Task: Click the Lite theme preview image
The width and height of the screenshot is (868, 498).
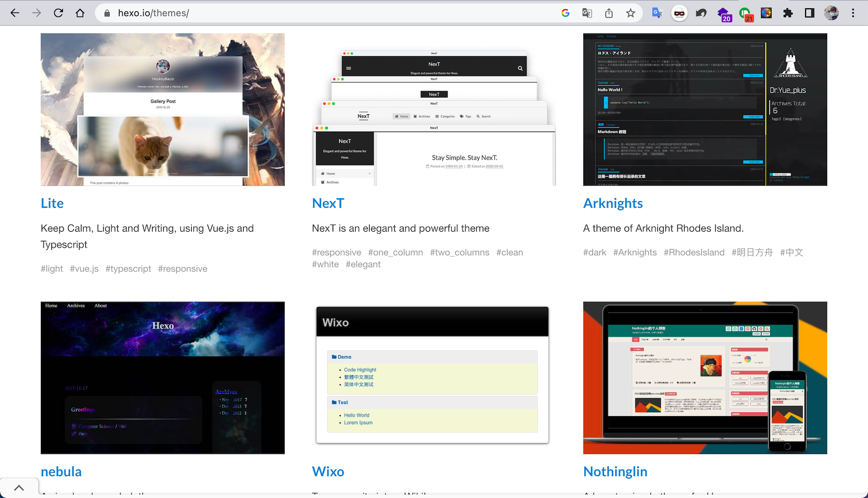Action: pyautogui.click(x=163, y=109)
